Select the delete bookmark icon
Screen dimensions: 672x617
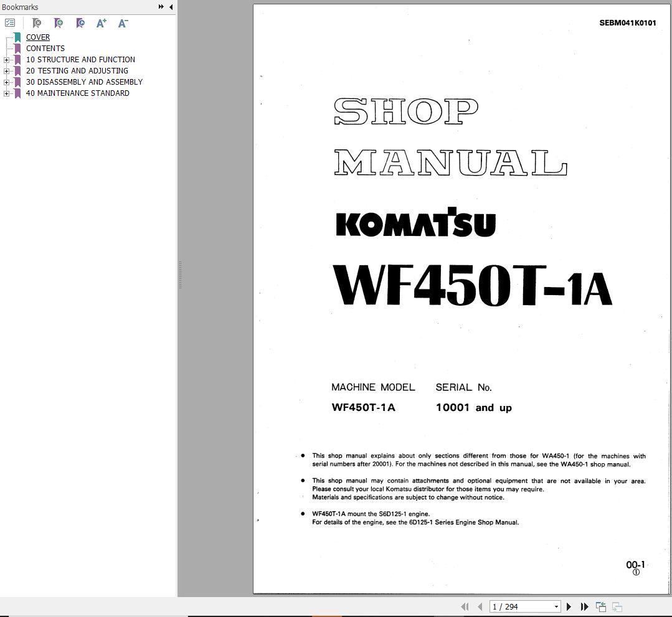coord(36,22)
